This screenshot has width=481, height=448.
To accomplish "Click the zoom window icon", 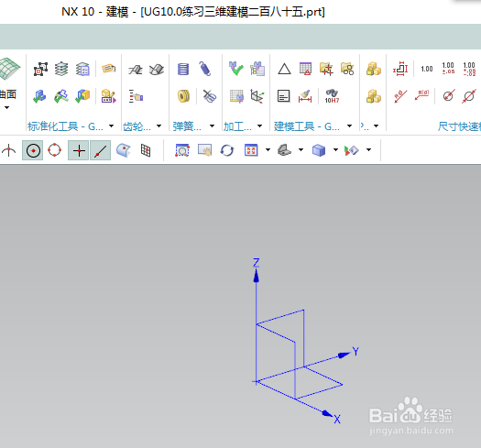I will [182, 150].
